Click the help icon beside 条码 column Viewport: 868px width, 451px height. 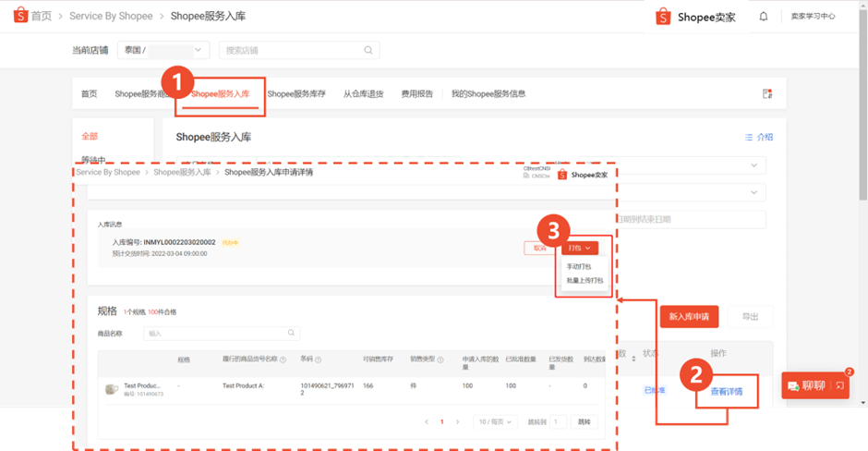(319, 360)
